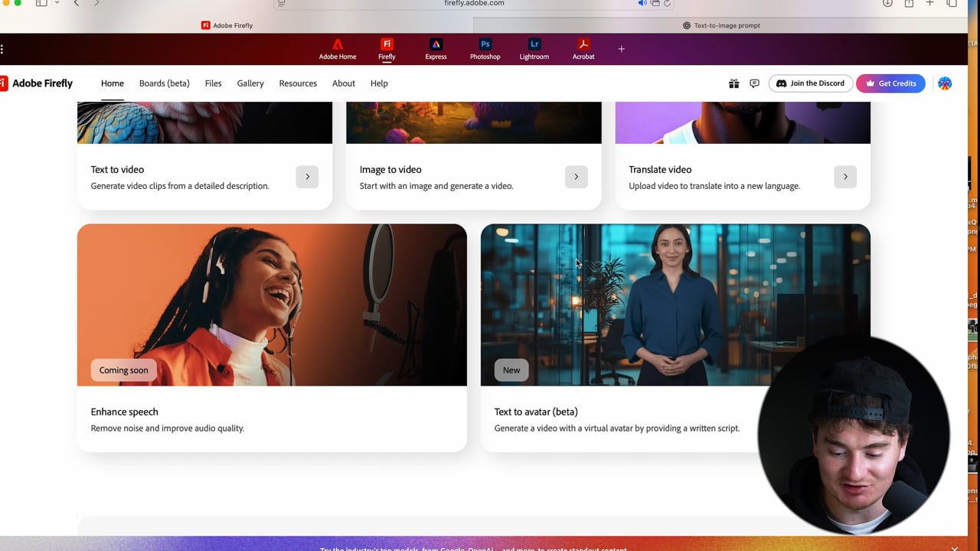The height and width of the screenshot is (551, 980).
Task: Click the Join the Discord button
Action: click(x=810, y=83)
